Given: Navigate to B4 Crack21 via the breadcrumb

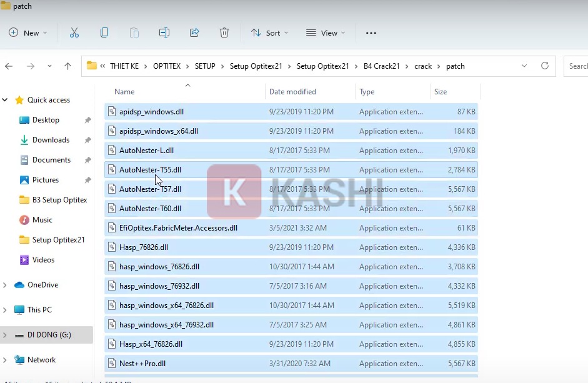Looking at the screenshot, I should 381,66.
